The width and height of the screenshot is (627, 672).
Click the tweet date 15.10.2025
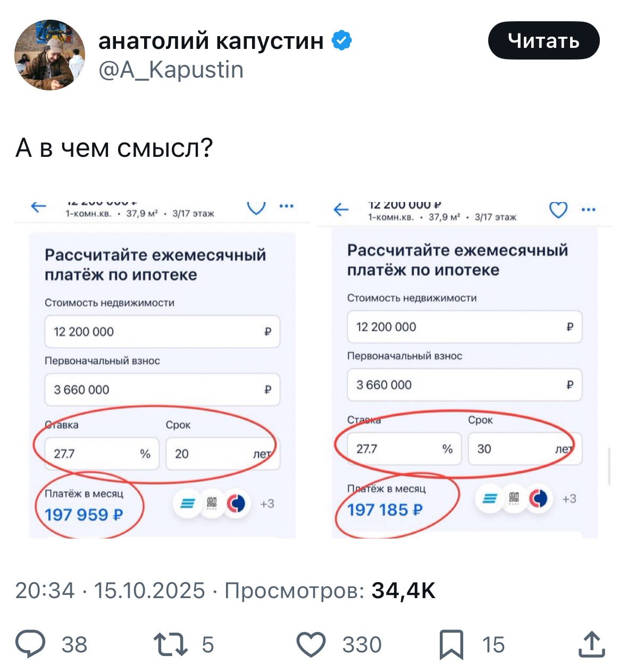point(149,591)
